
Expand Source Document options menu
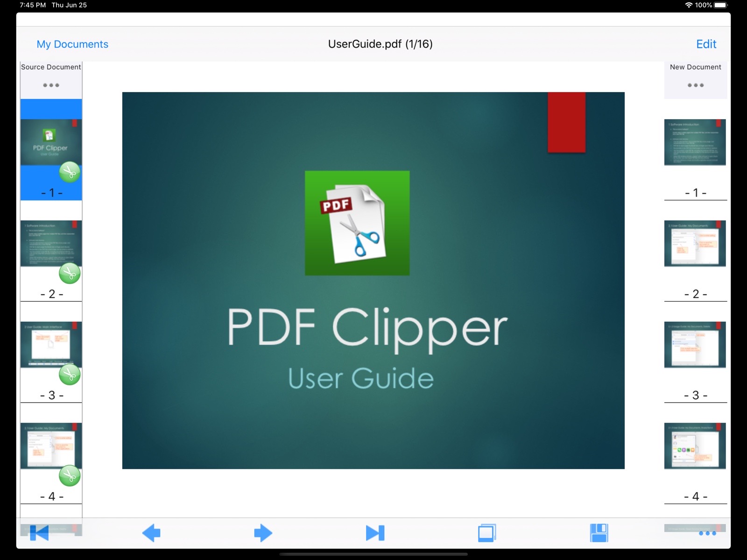coord(51,85)
